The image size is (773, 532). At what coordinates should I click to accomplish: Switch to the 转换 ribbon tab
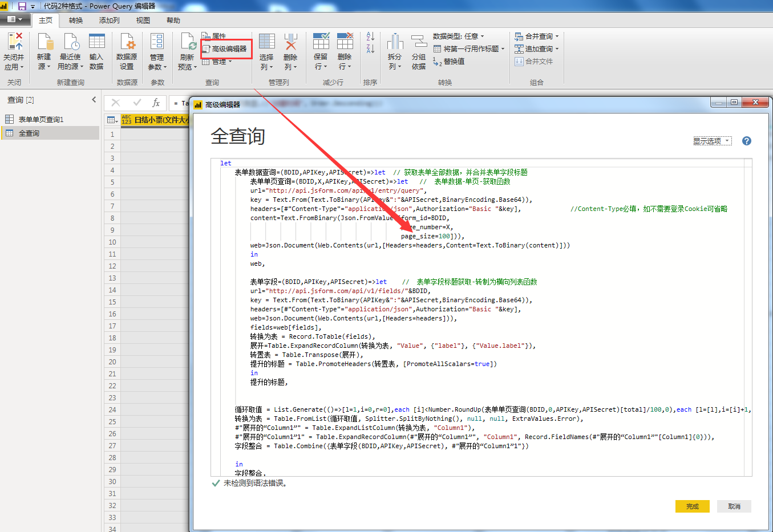tap(76, 21)
